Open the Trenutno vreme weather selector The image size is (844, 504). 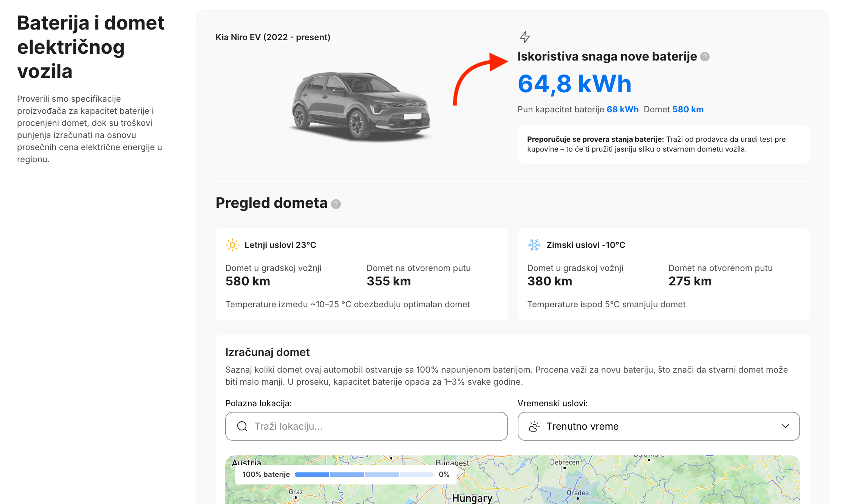(658, 426)
